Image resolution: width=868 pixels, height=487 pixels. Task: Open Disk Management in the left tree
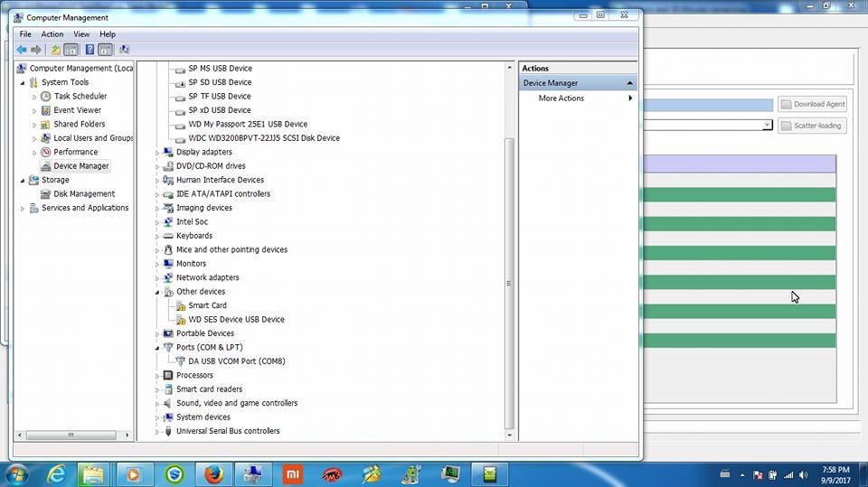tap(84, 194)
